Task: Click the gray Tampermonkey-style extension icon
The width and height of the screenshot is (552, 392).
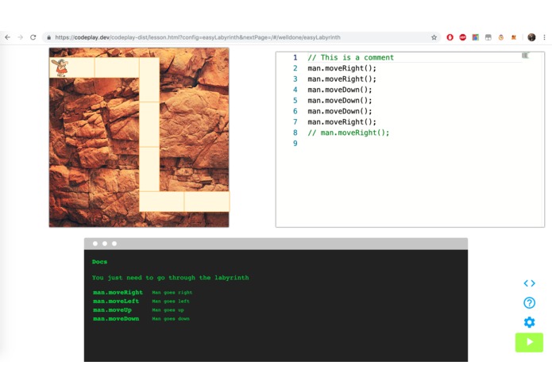Action: [488, 37]
